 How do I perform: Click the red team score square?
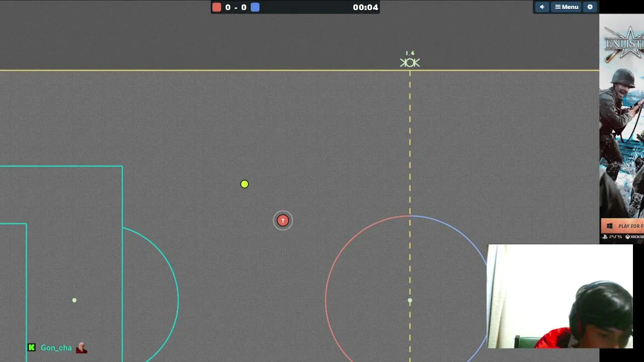pyautogui.click(x=217, y=7)
